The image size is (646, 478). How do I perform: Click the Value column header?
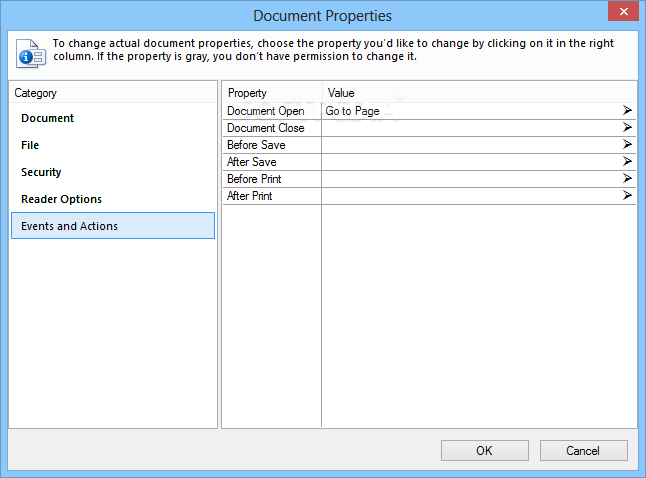click(341, 93)
